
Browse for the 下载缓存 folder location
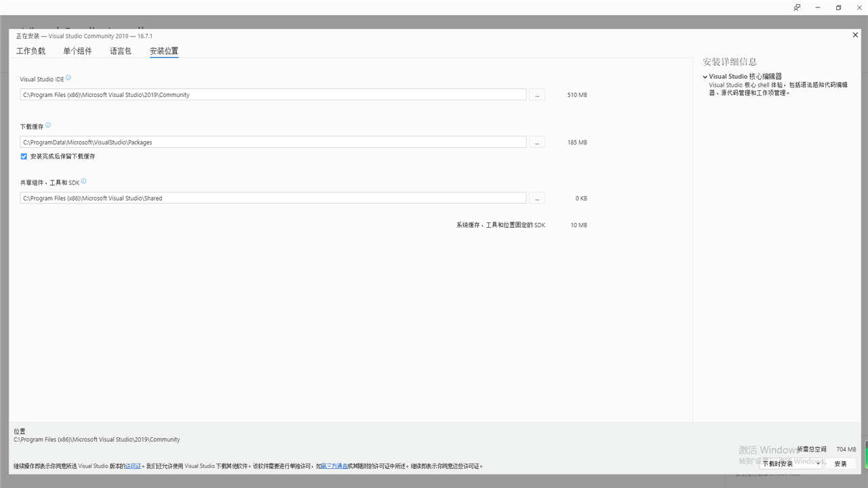click(x=536, y=142)
